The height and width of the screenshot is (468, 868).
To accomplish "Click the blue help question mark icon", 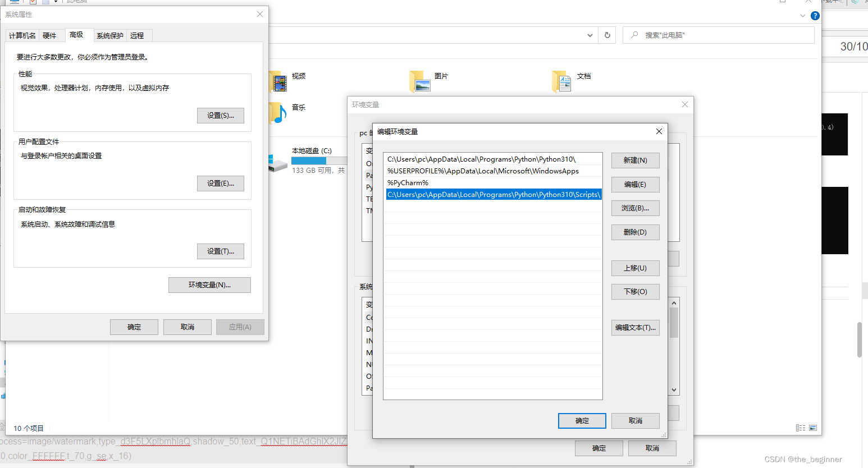I will coord(815,16).
